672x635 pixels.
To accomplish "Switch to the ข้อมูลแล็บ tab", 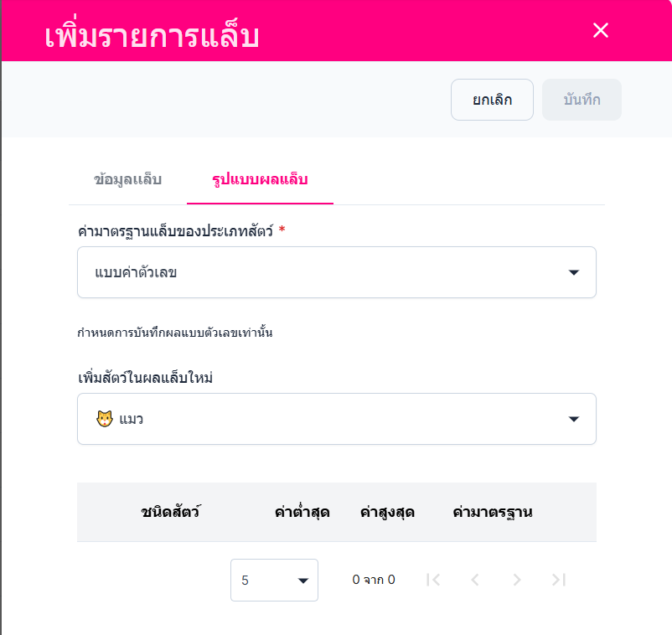I will tap(128, 179).
